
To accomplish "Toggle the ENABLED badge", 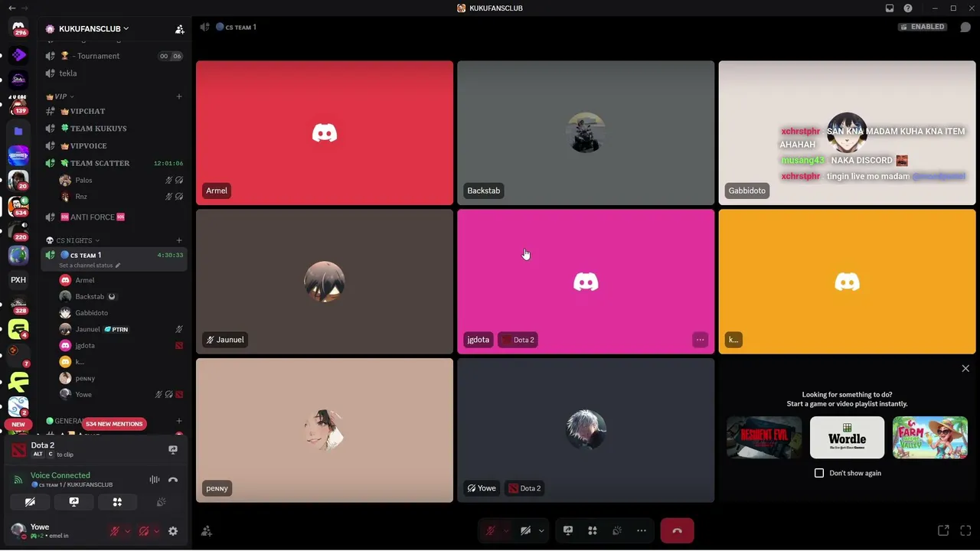I will point(923,27).
